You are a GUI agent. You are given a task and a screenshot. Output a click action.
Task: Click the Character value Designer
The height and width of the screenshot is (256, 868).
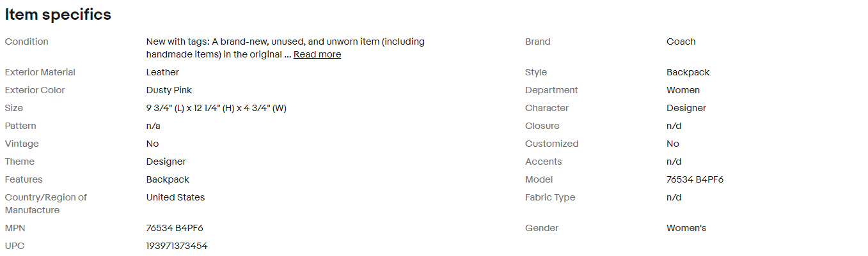(686, 108)
